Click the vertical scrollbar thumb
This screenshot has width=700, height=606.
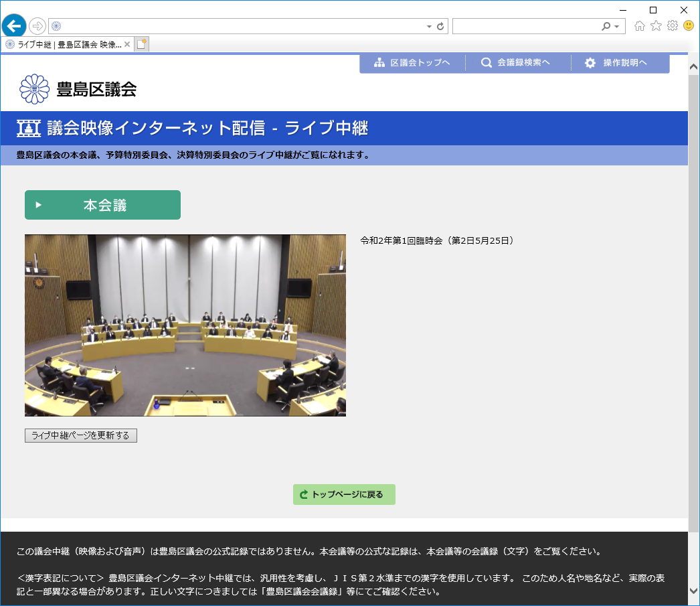pyautogui.click(x=693, y=304)
